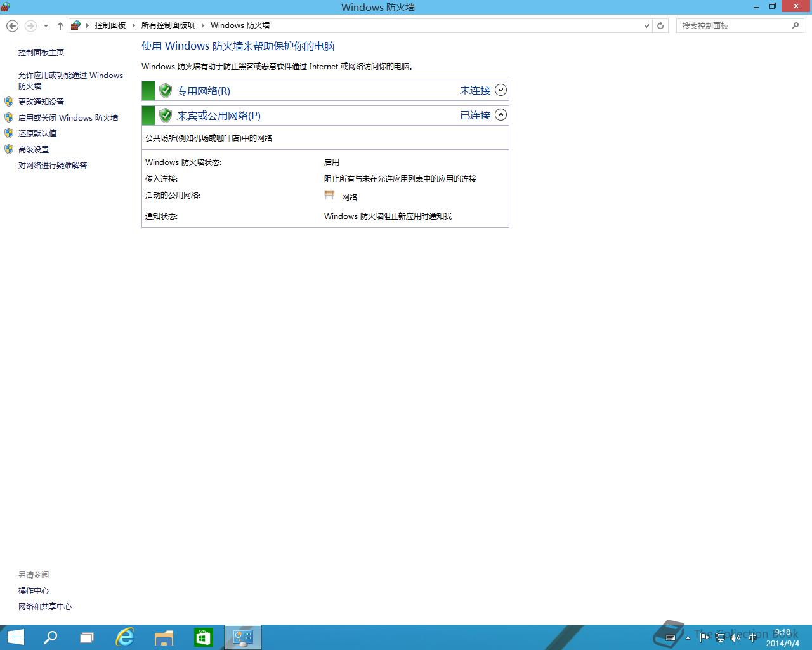812x650 pixels.
Task: Open 启用或关闭 Windows 防火墙
Action: coord(68,117)
